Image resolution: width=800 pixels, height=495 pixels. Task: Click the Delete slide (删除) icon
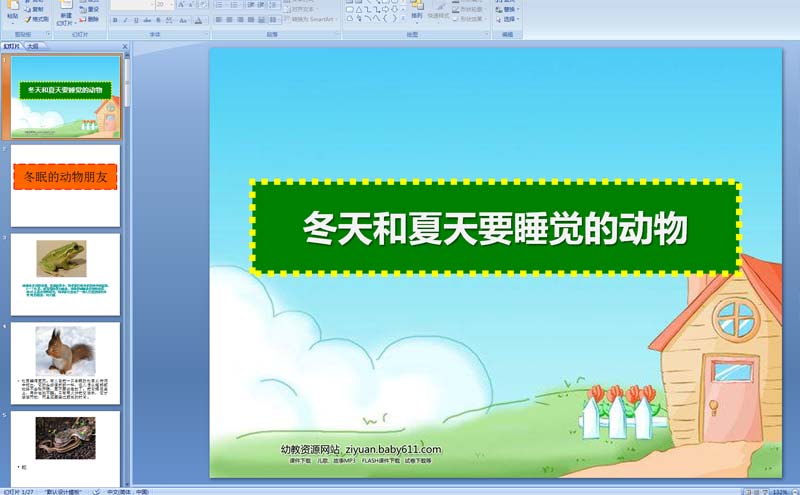tap(92, 19)
